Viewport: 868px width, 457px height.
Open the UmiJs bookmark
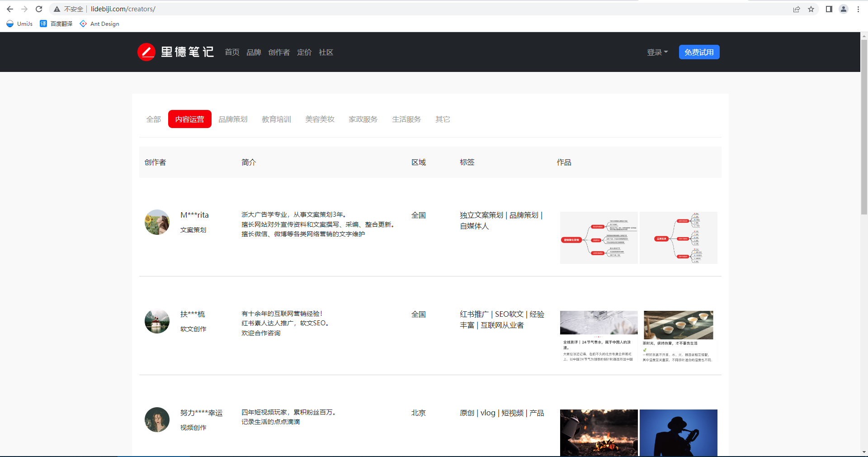pos(19,24)
